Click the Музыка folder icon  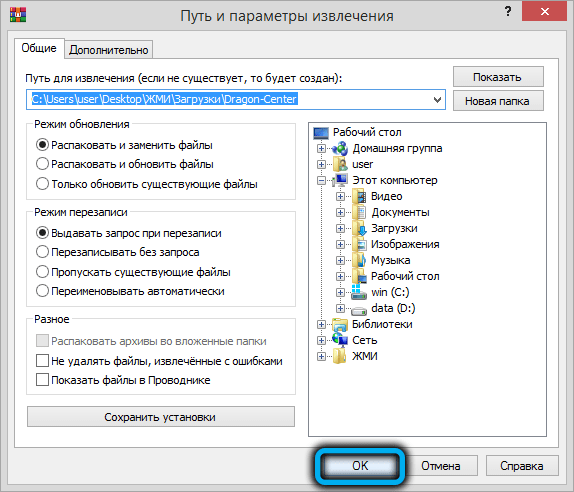(359, 260)
